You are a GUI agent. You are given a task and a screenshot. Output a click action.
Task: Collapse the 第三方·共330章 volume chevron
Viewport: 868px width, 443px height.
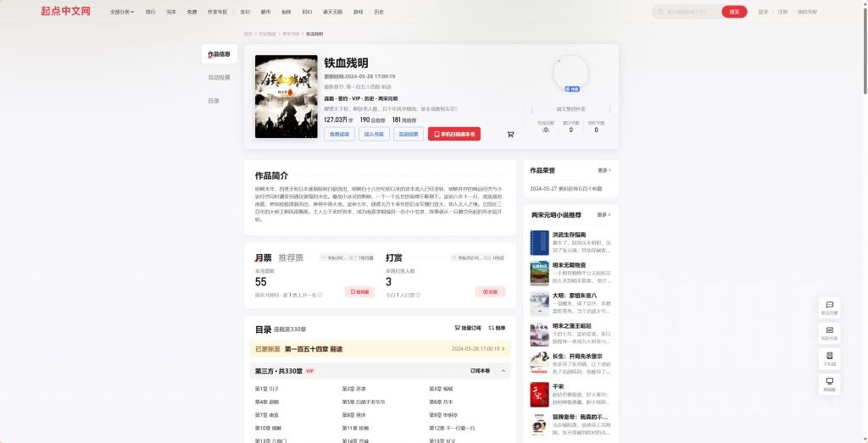click(504, 370)
